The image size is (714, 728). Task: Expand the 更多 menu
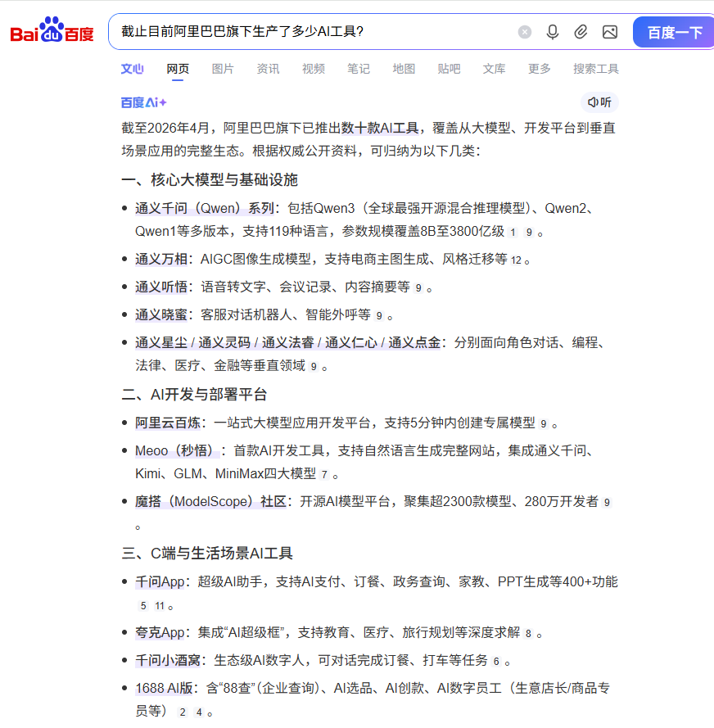click(540, 69)
